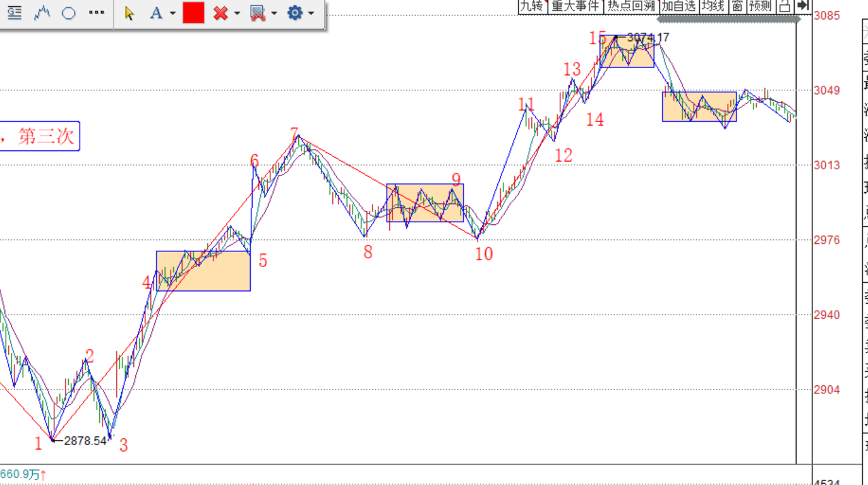Viewport: 868px width, 485px height.
Task: Click the 加自选 button
Action: 678,6
